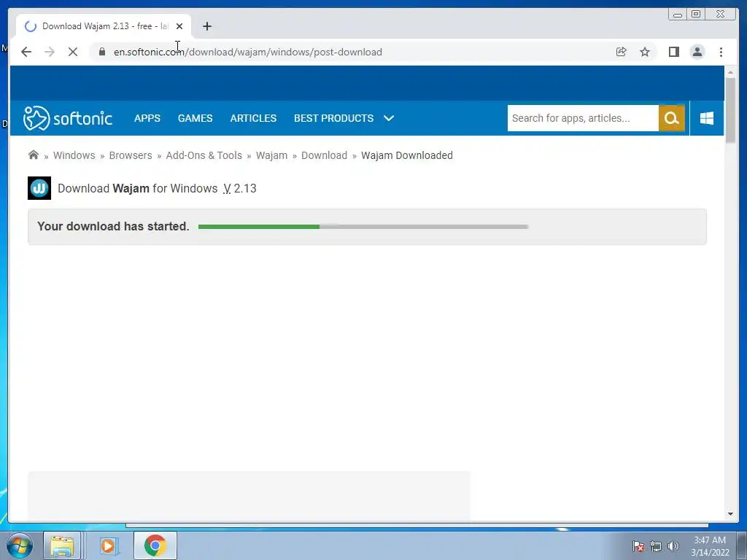
Task: Open a new tab with the plus button
Action: click(206, 26)
